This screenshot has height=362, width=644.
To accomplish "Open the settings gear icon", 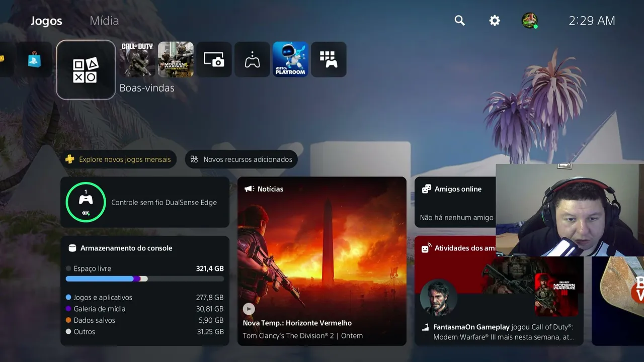I will tap(495, 20).
